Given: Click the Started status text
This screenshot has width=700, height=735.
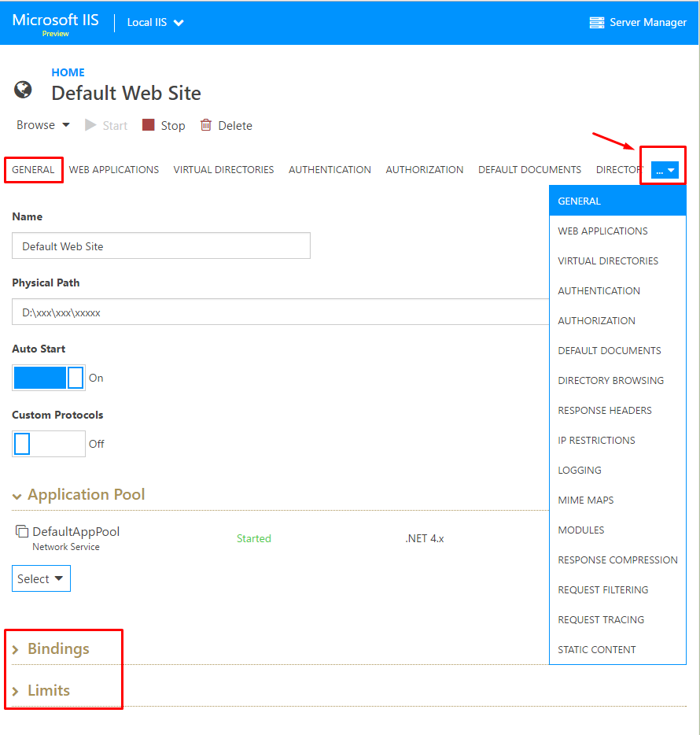Looking at the screenshot, I should pos(254,538).
